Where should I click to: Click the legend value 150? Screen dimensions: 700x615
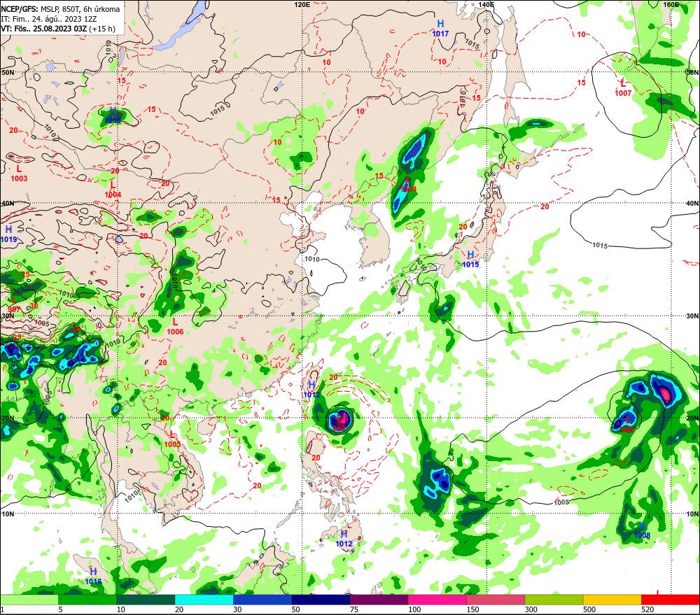(x=472, y=609)
